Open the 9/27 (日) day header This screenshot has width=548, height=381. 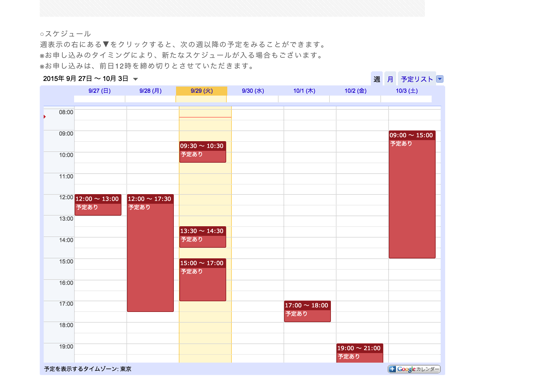tap(100, 91)
